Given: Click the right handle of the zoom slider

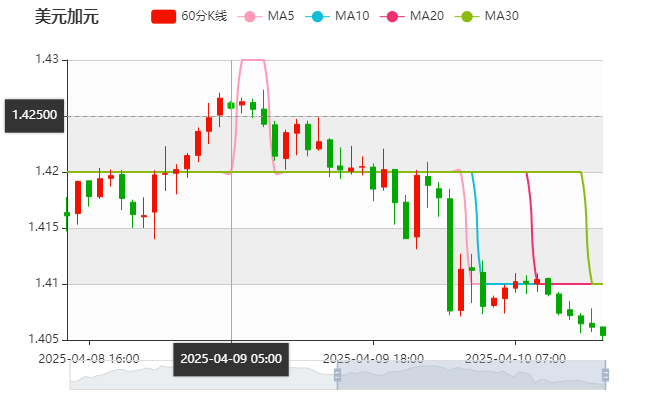Looking at the screenshot, I should point(605,375).
